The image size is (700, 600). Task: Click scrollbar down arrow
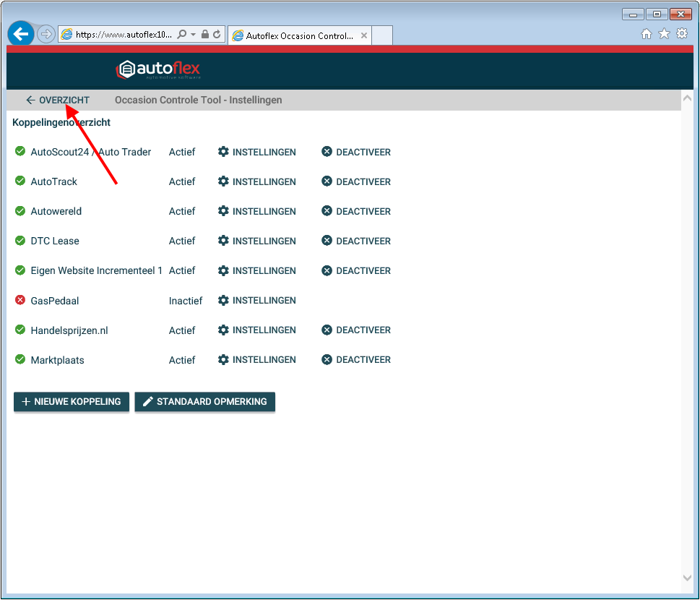688,578
